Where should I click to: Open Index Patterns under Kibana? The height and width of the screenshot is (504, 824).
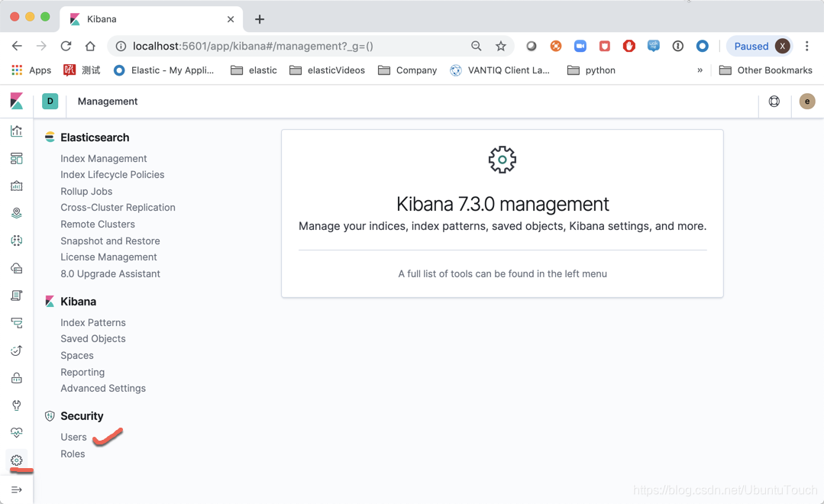click(93, 322)
